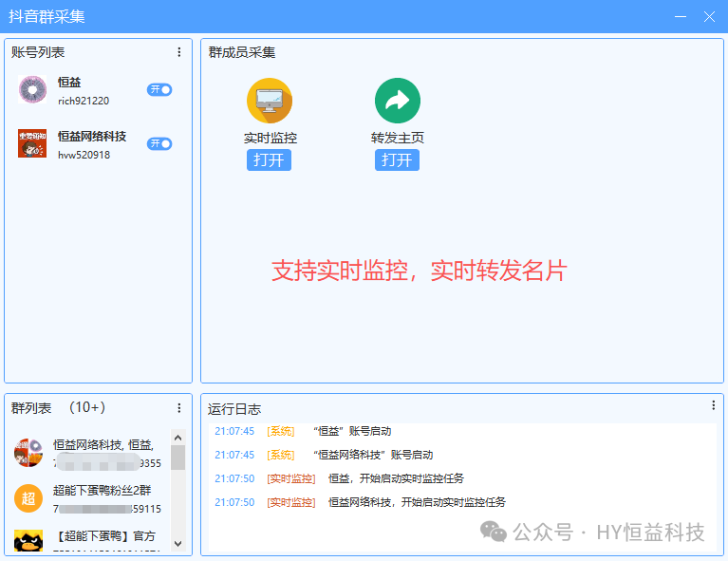Select the 恒益网络科技 account avatar
This screenshot has height=561, width=728.
[32, 143]
